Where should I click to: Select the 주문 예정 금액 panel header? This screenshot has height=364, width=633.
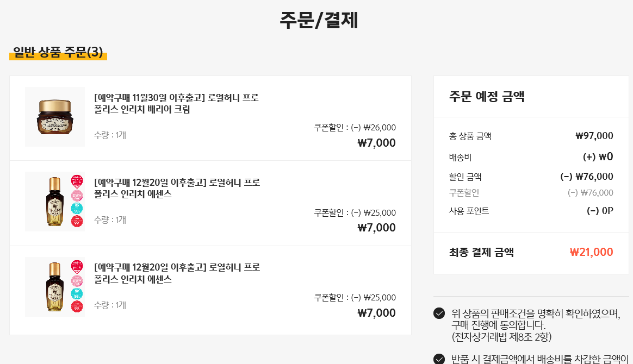pos(487,97)
